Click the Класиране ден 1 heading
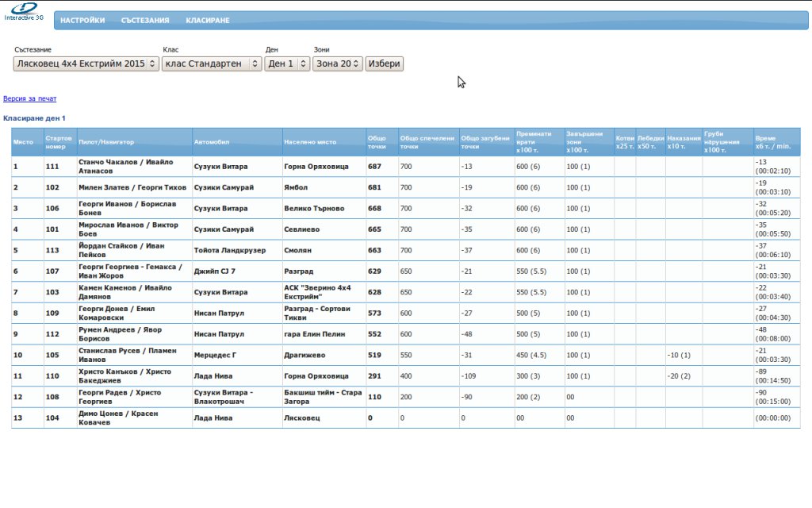 coord(34,118)
